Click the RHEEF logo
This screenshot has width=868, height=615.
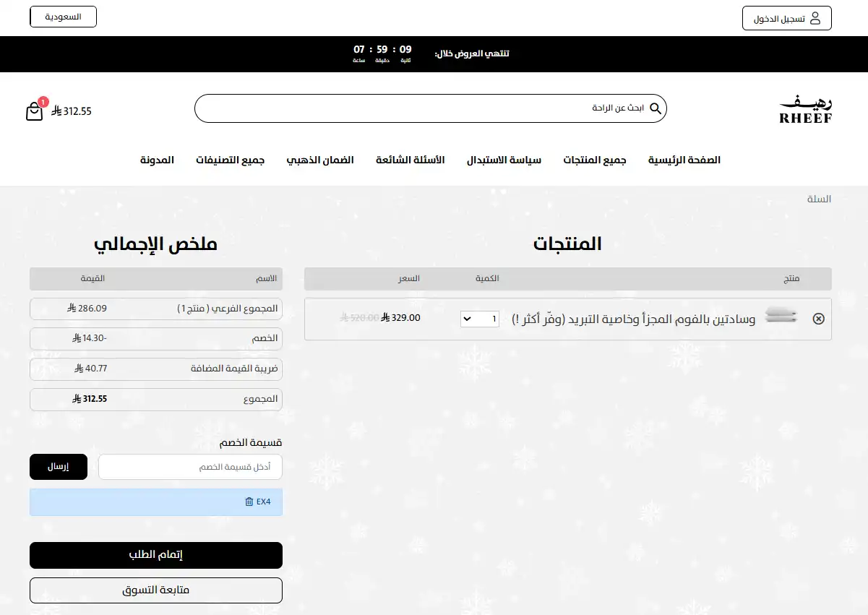click(x=806, y=109)
